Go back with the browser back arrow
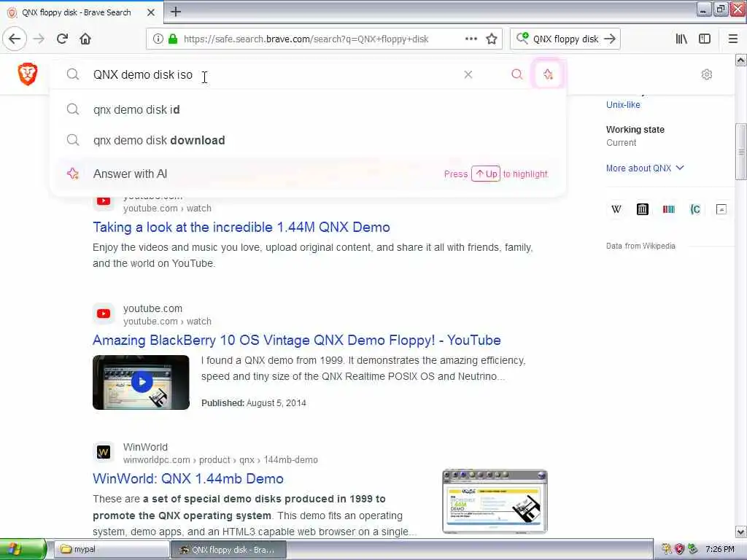 (15, 39)
